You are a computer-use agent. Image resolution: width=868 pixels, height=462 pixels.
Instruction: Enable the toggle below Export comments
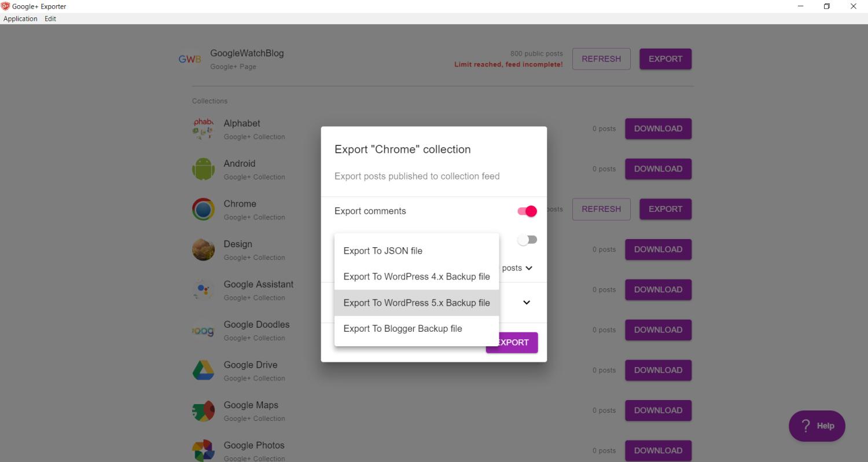click(527, 240)
